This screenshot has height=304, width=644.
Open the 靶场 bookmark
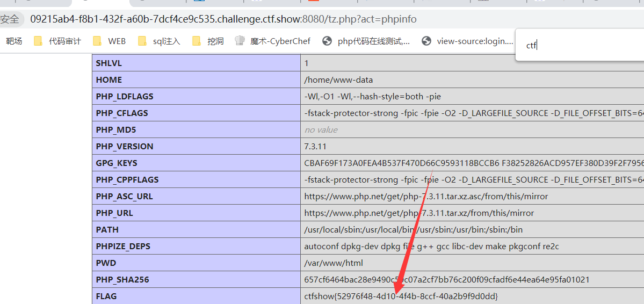pyautogui.click(x=14, y=41)
